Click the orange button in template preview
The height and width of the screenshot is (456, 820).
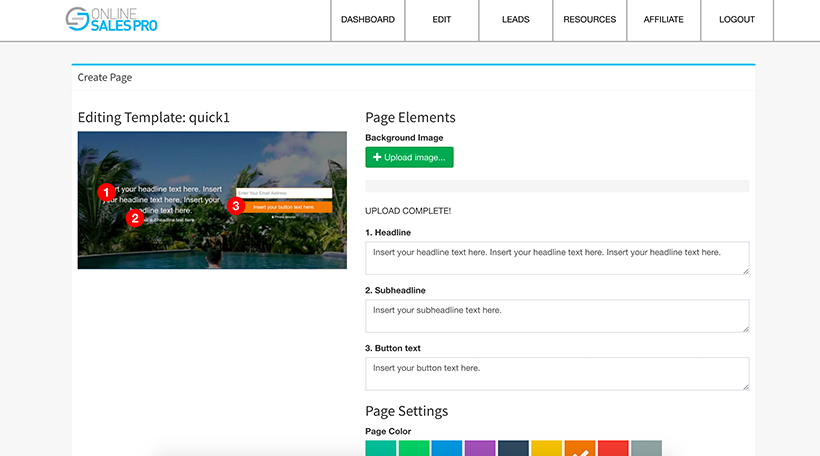click(284, 207)
